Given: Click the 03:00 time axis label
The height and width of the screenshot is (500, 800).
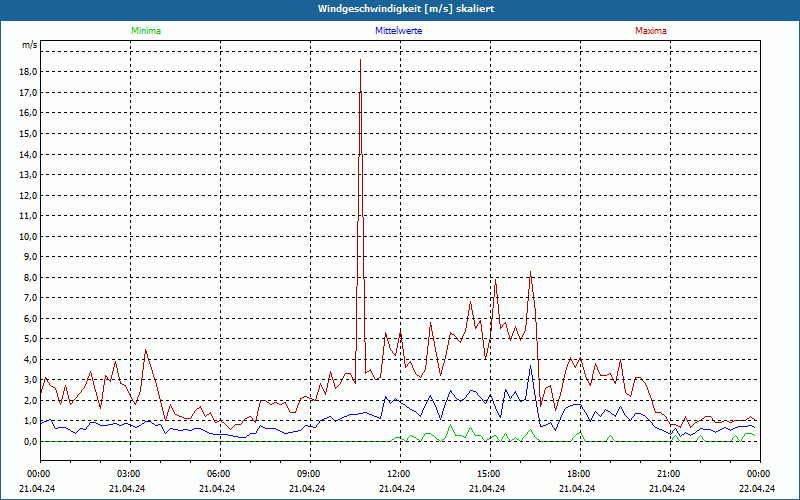Looking at the screenshot, I should point(130,474).
